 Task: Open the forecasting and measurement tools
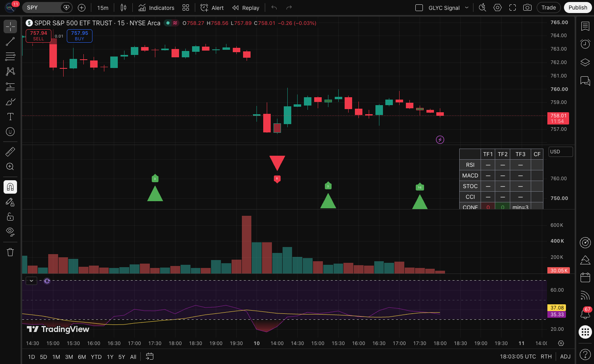[10, 87]
